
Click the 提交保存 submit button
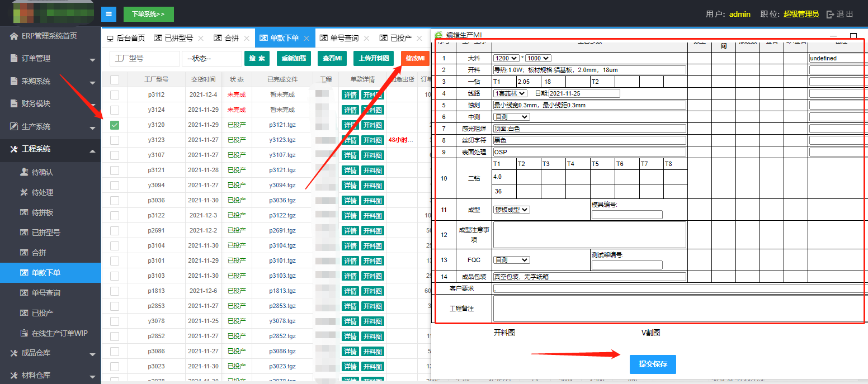pyautogui.click(x=652, y=364)
